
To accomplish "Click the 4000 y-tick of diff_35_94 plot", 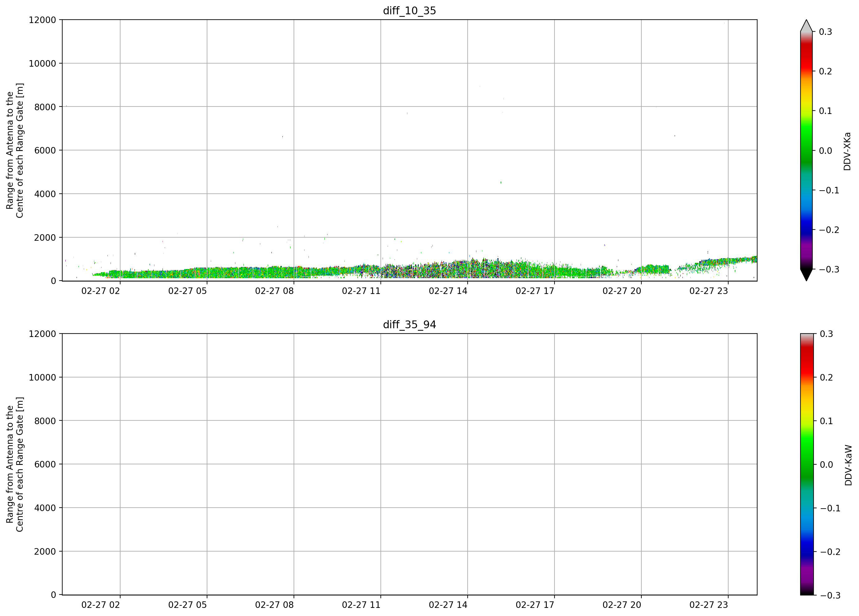I will coord(45,508).
